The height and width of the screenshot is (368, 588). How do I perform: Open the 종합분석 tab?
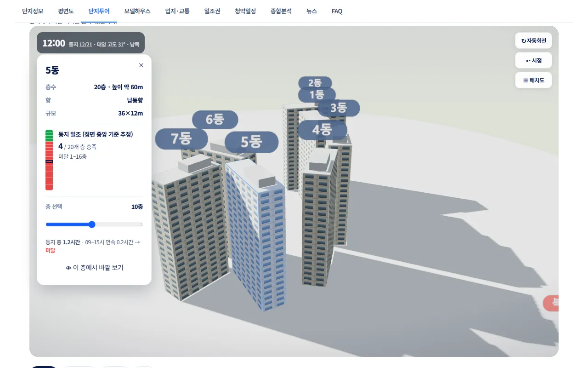pyautogui.click(x=281, y=11)
